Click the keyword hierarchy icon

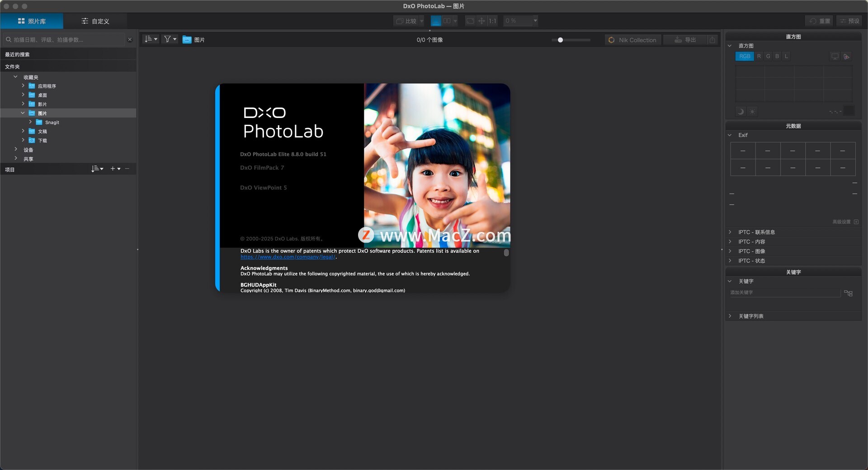pos(848,293)
